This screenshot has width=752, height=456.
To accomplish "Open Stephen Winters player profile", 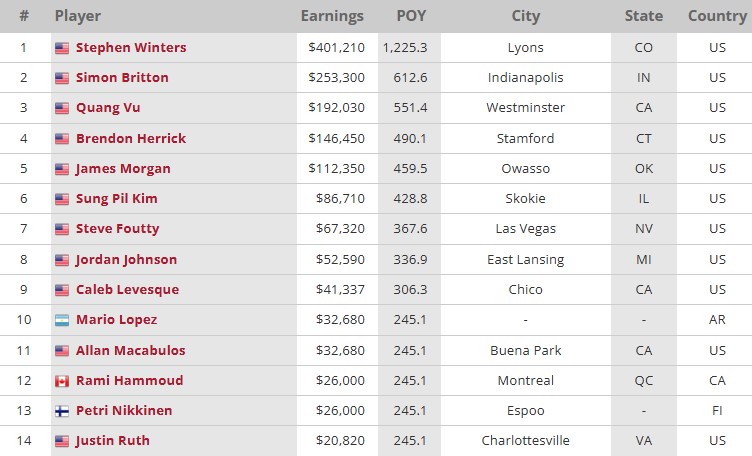I will coord(131,48).
